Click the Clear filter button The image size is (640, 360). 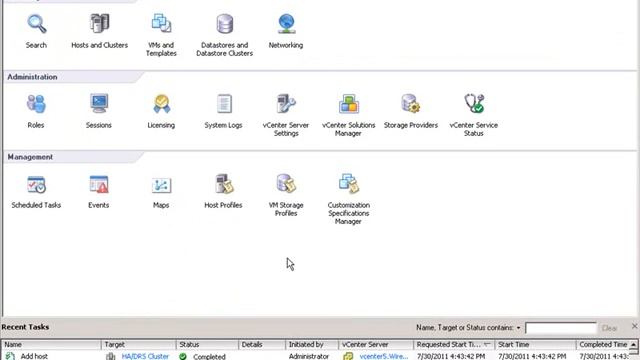pos(609,328)
